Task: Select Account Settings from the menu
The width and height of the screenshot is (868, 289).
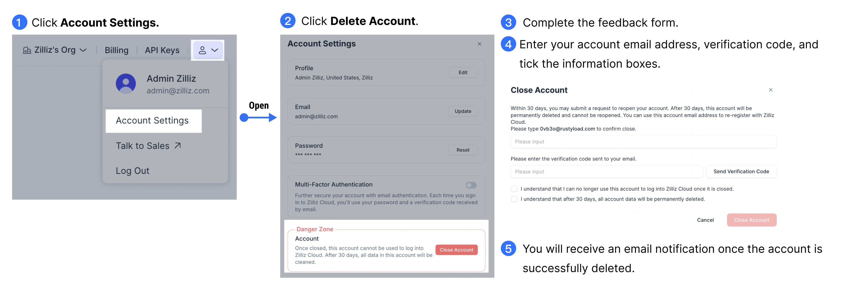Action: (153, 120)
